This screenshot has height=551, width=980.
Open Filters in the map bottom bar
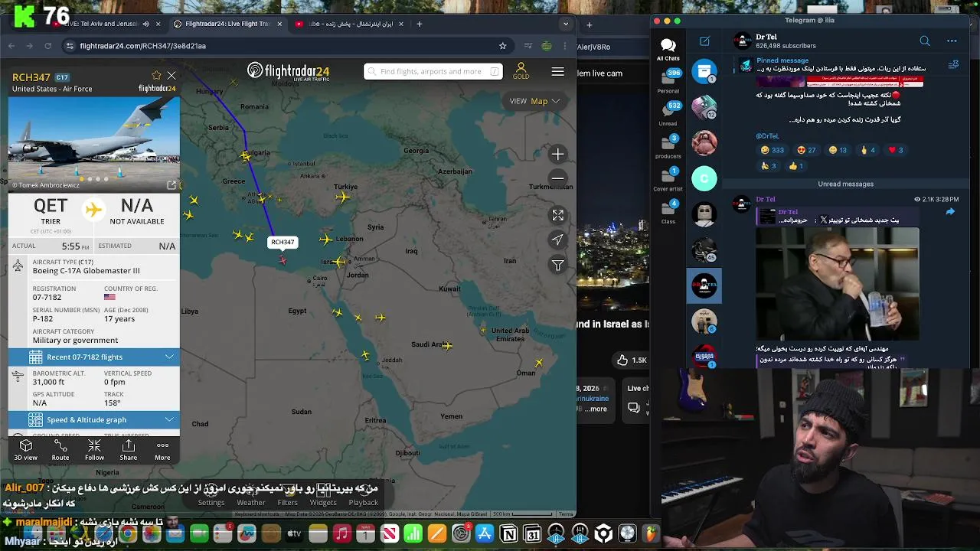click(x=288, y=496)
